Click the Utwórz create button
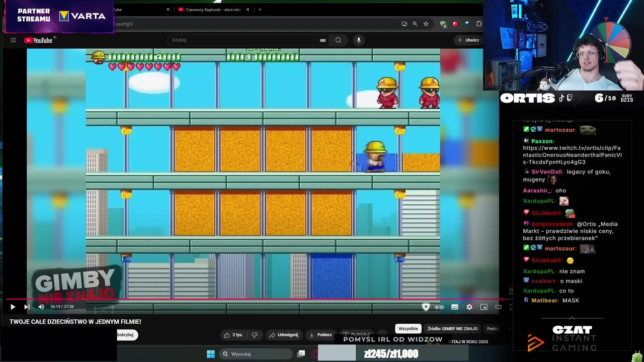 click(x=468, y=40)
